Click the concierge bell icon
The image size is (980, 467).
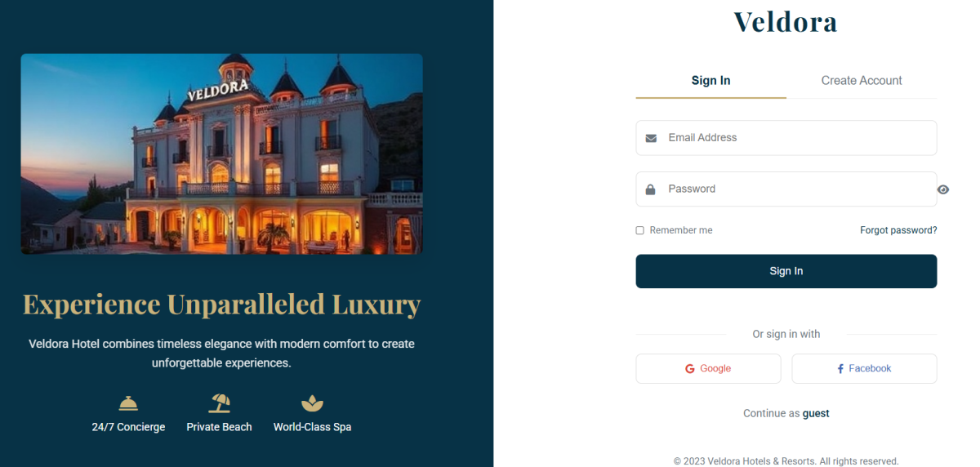click(128, 403)
